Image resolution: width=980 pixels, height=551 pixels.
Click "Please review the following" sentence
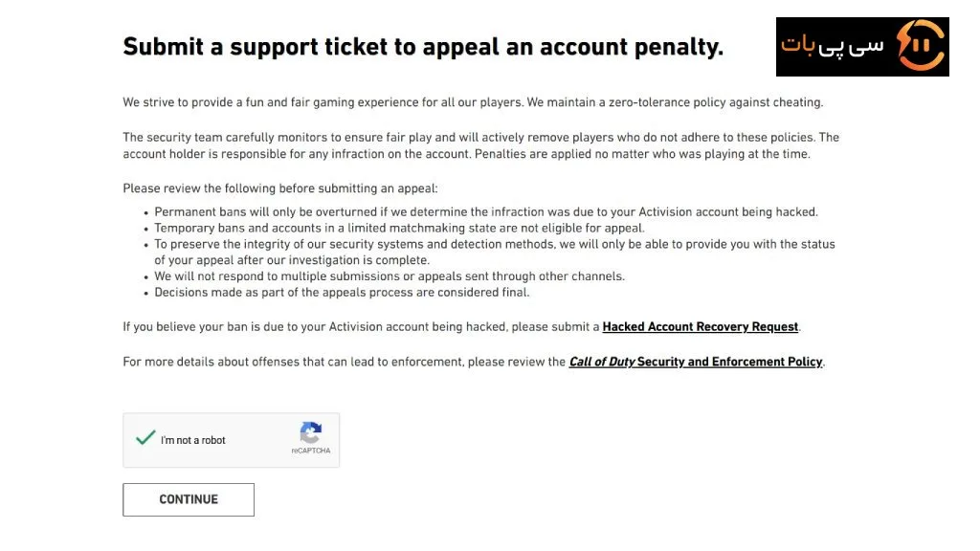(x=280, y=188)
